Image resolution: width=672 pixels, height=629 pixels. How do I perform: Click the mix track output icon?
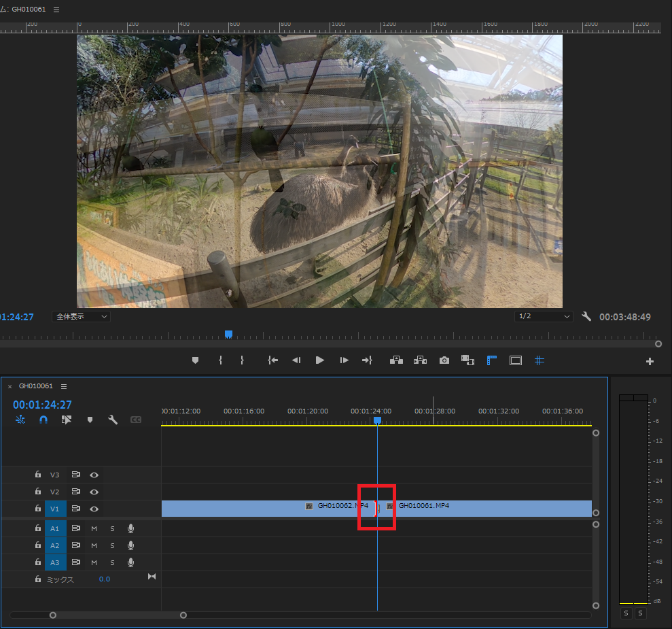point(152,577)
